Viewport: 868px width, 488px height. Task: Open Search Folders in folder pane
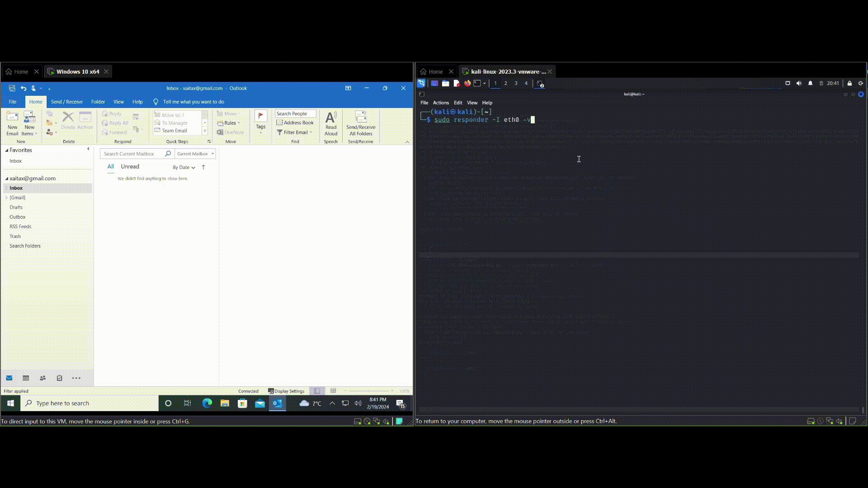click(x=25, y=246)
